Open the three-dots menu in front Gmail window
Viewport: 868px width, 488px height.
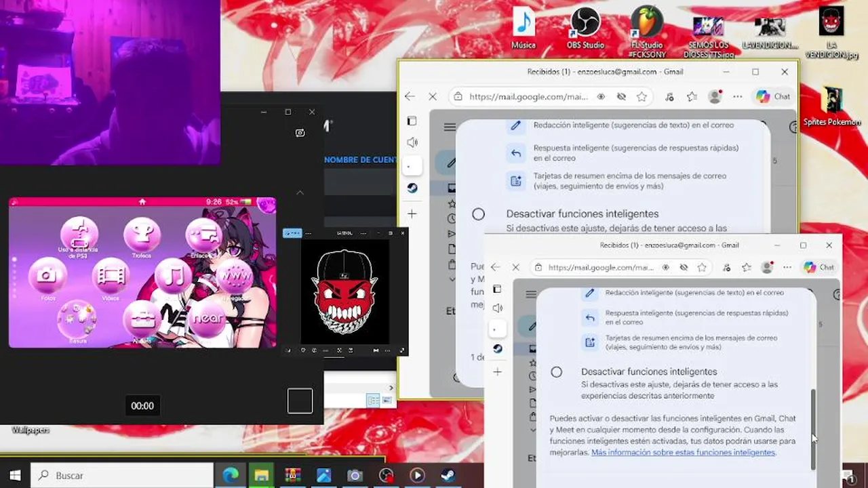787,268
